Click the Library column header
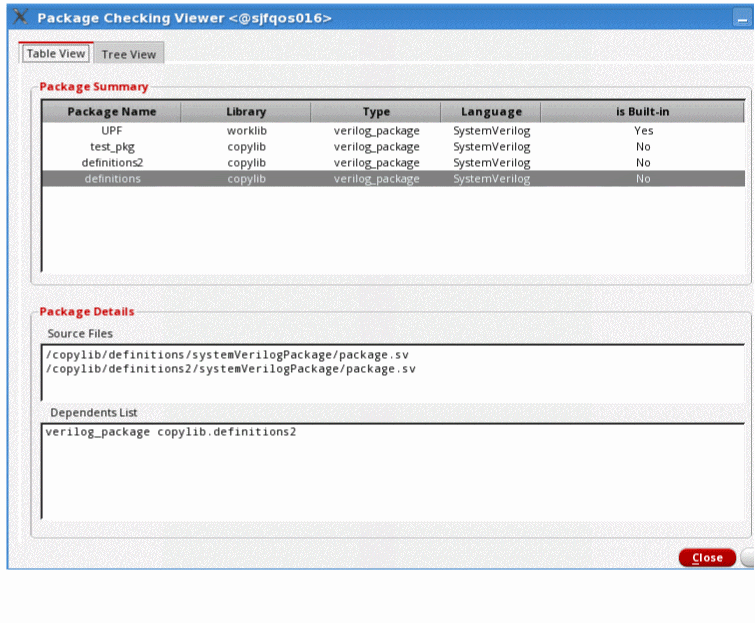The width and height of the screenshot is (755, 623). point(246,112)
